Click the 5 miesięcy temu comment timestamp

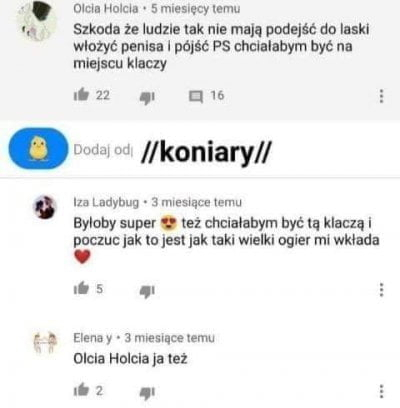click(x=196, y=9)
